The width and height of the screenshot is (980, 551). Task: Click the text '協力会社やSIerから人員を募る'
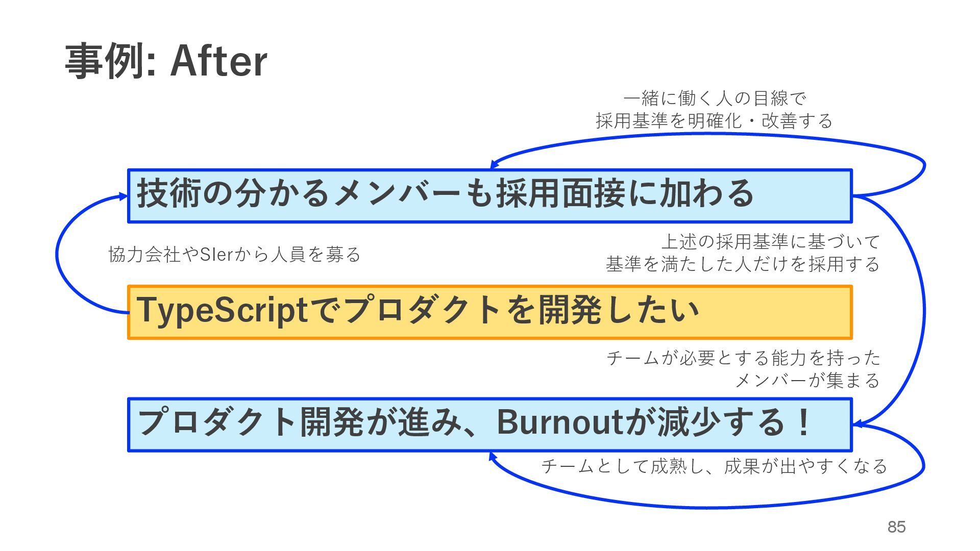(x=234, y=254)
